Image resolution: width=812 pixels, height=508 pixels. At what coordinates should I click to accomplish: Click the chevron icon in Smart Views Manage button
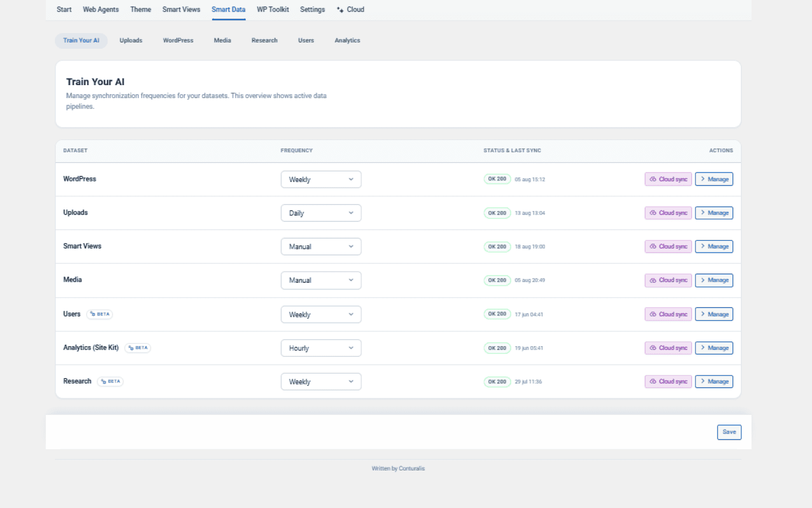pyautogui.click(x=703, y=246)
